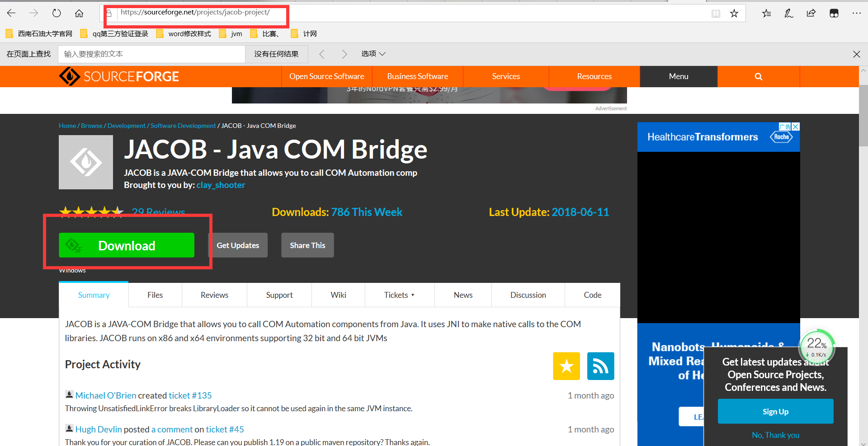Open the favorites list hub icon
This screenshot has width=868, height=446.
(x=766, y=13)
